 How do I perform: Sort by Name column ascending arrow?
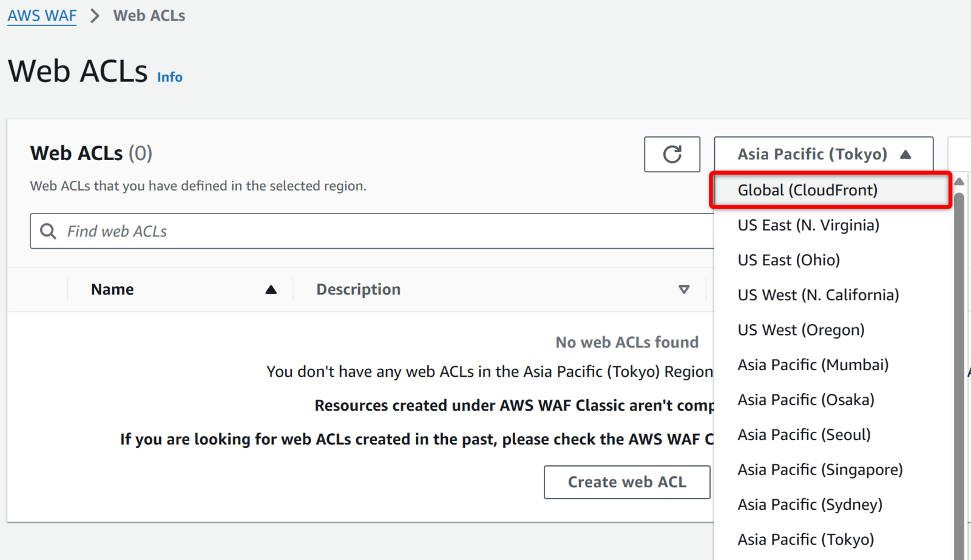pos(271,290)
